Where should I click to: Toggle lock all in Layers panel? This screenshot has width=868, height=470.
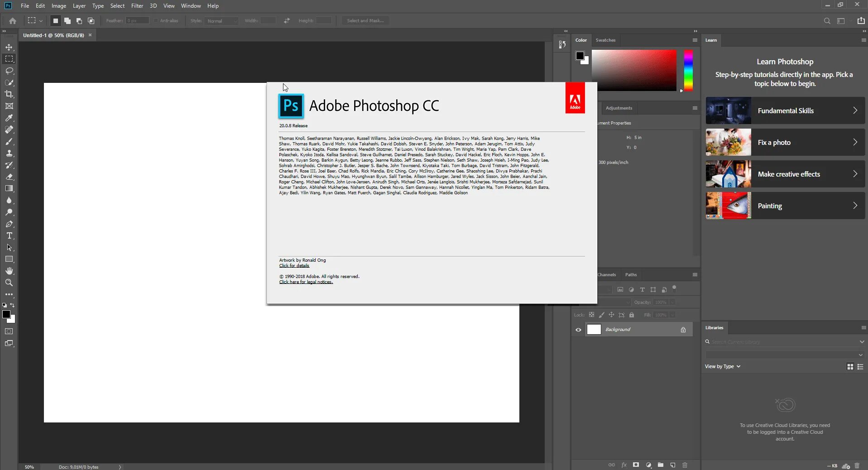click(632, 315)
